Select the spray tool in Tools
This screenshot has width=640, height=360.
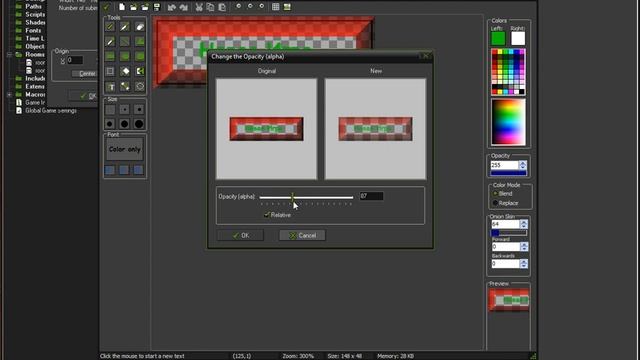(x=124, y=27)
